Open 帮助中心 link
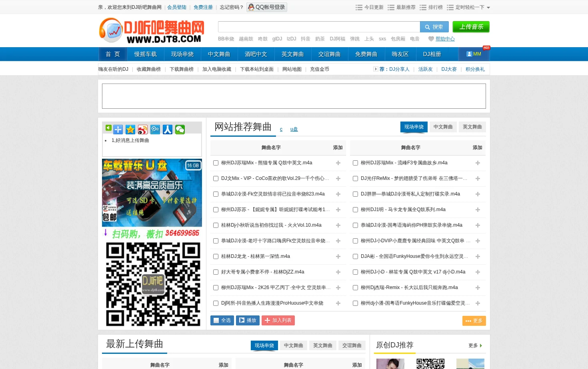Screen dimensions: 588x369 (445, 39)
